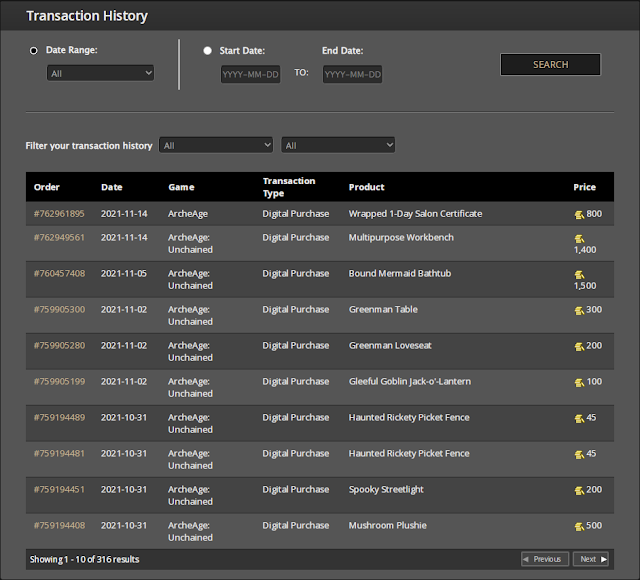
Task: Click the coin icon for Bound Mermaid Bathtub
Action: pyautogui.click(x=579, y=274)
